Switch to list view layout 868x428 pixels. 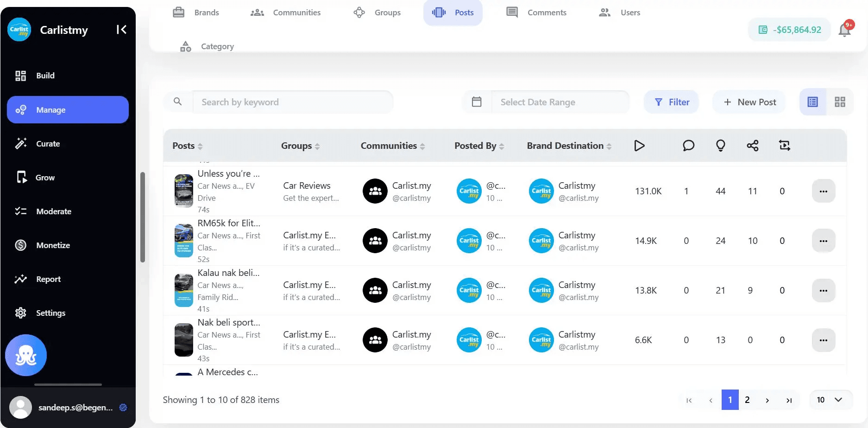[x=813, y=102]
